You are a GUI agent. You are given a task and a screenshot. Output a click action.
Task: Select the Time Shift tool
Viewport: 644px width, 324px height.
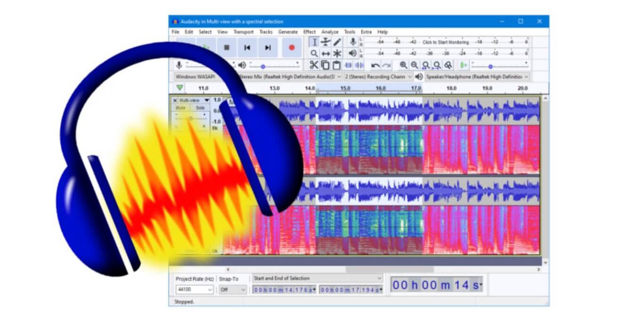pos(326,53)
